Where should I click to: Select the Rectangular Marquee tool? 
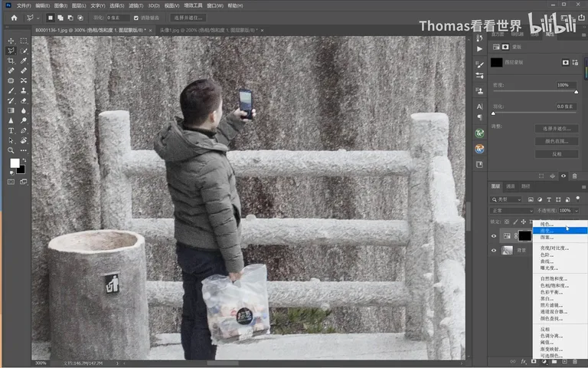tap(24, 41)
